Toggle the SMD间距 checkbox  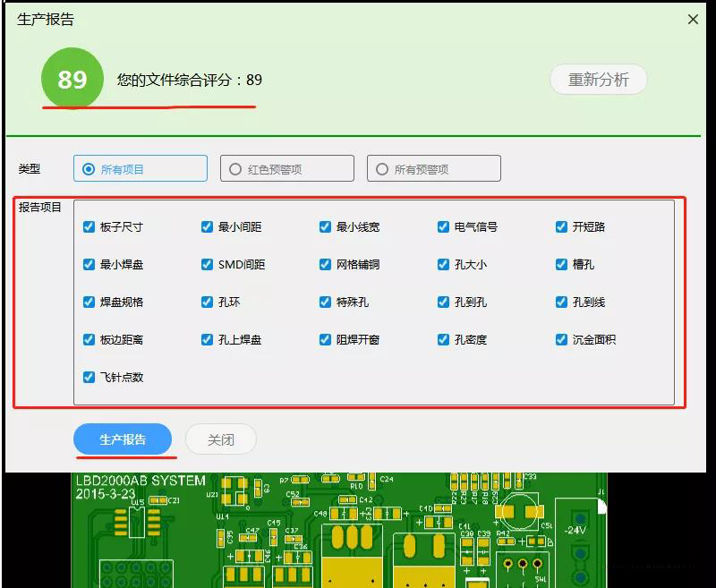[206, 265]
